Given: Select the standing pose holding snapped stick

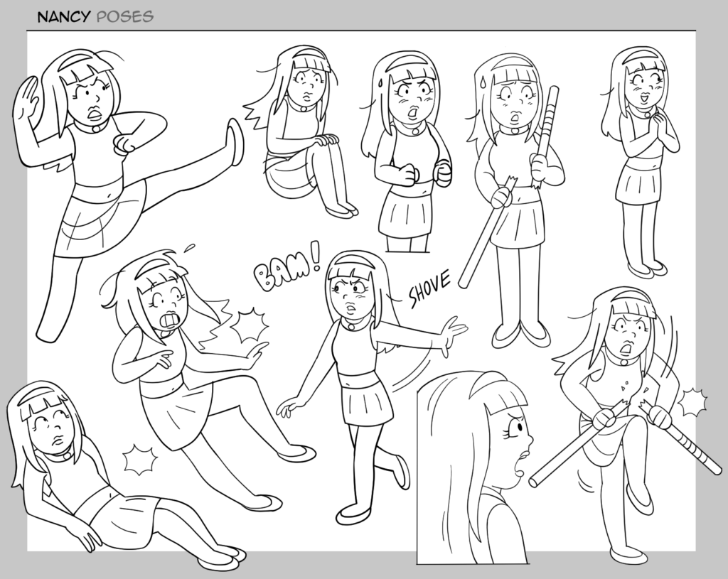Looking at the screenshot, I should [515, 192].
